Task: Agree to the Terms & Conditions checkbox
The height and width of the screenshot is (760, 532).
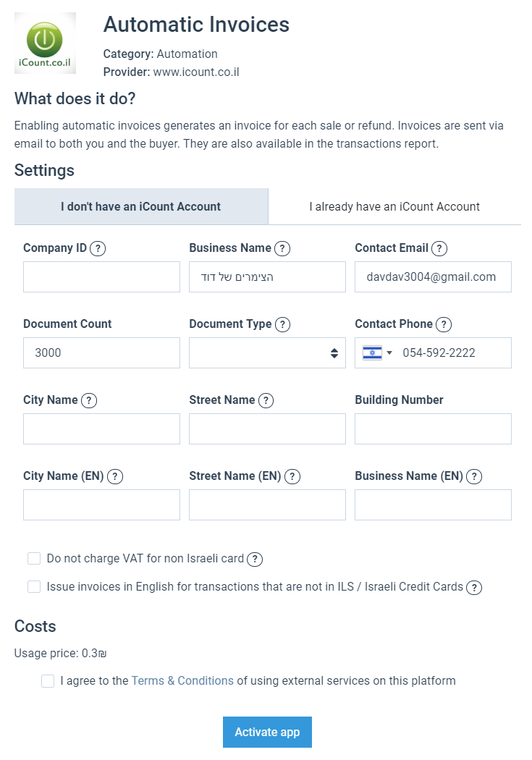Action: pyautogui.click(x=48, y=680)
